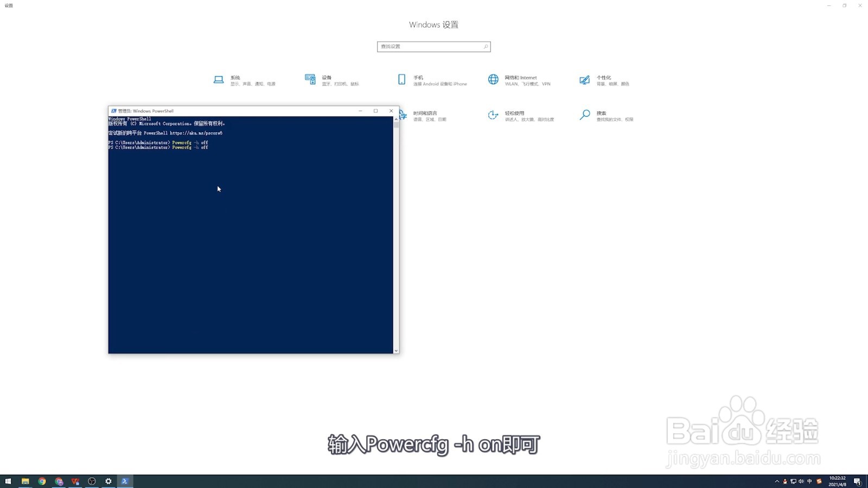Open first Google Chrome taskbar icon
868x488 pixels.
click(42, 481)
